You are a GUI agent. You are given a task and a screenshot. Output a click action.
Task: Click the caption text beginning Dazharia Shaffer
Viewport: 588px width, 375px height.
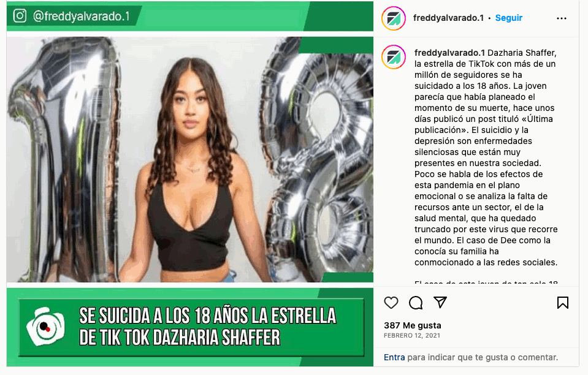tap(486, 157)
